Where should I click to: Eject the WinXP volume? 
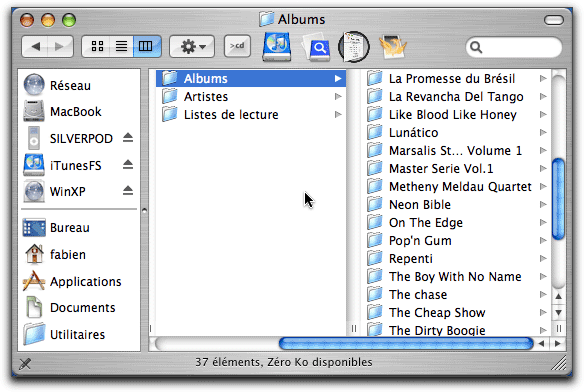coord(128,190)
